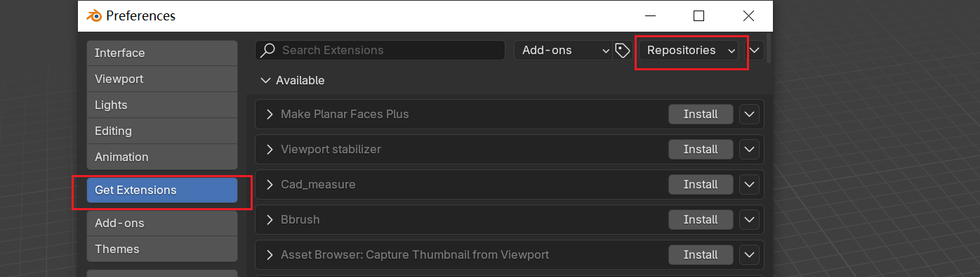The height and width of the screenshot is (277, 980).
Task: Click the search magnifier icon
Action: tap(267, 50)
